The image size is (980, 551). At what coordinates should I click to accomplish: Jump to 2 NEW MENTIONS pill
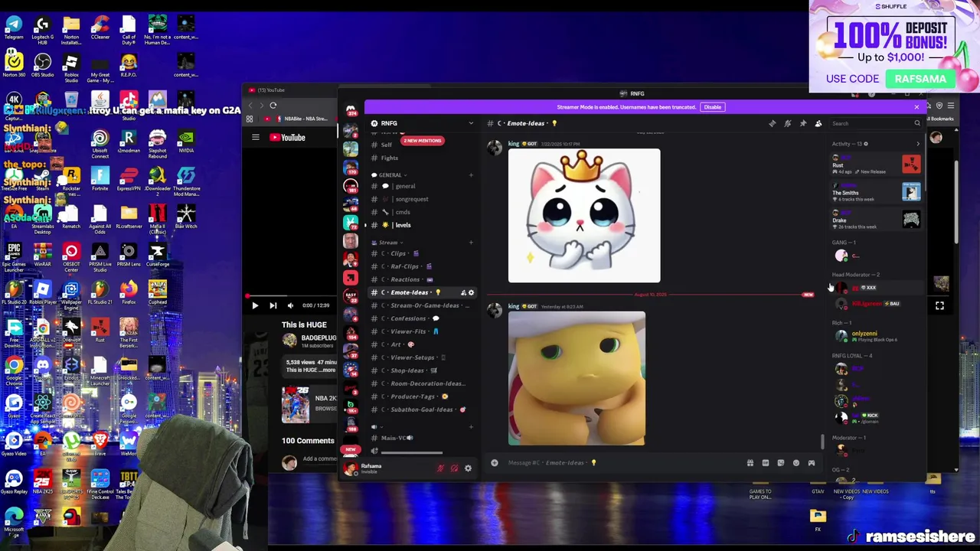coord(423,141)
